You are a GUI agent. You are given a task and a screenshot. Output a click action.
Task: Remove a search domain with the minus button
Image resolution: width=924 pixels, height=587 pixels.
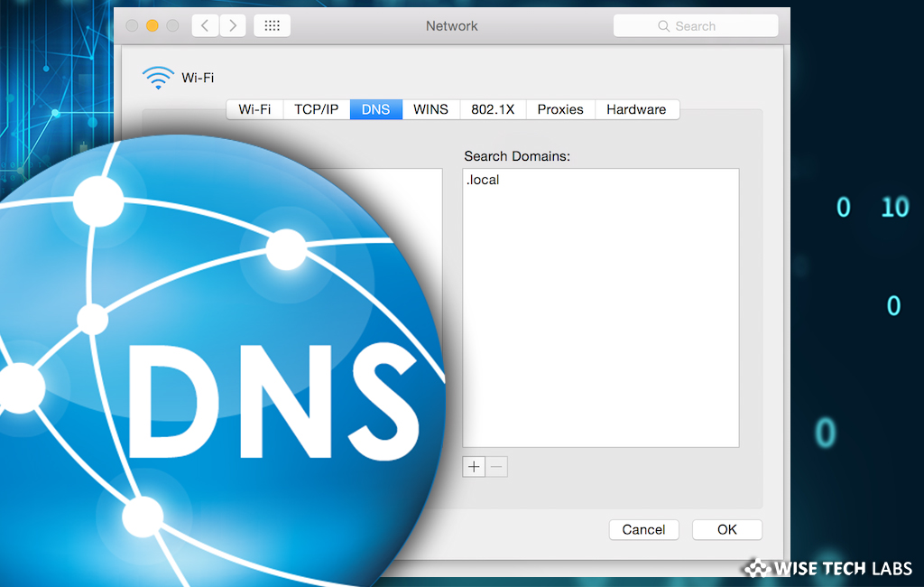tap(496, 467)
